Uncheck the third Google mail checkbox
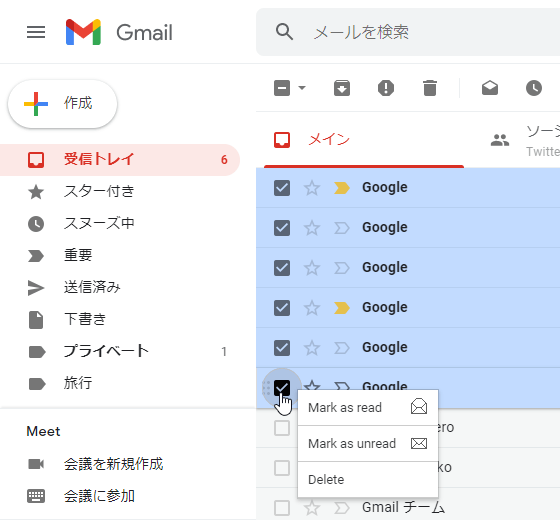This screenshot has height=520, width=560. (x=282, y=268)
